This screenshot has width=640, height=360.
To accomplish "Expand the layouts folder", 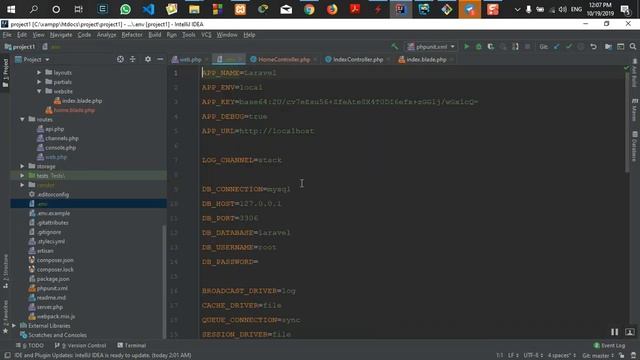I will [39, 73].
